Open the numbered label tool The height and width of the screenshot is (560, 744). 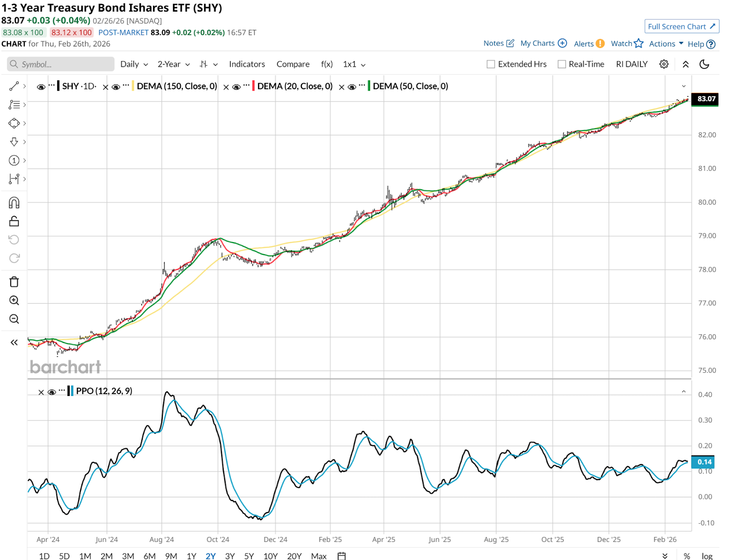click(x=14, y=160)
